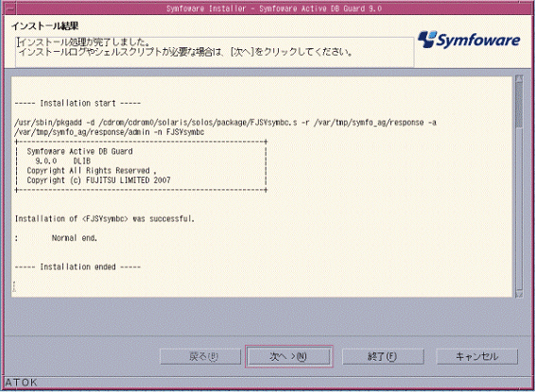This screenshot has width=535, height=392.
Task: Click the 終了(F) button
Action: pyautogui.click(x=383, y=356)
